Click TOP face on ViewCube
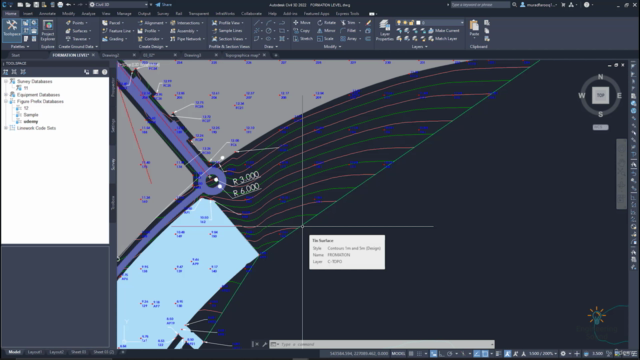Screen dimensions: 640x360 [600, 95]
